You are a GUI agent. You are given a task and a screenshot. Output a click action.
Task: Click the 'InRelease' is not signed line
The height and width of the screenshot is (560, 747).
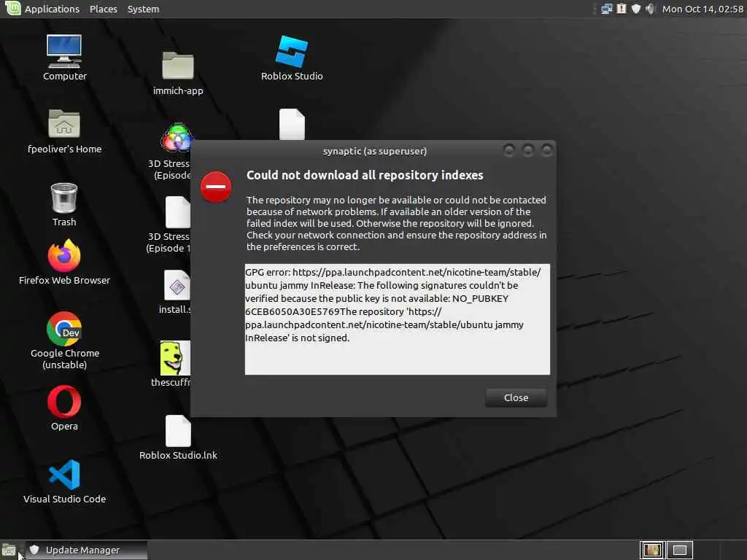pos(298,338)
